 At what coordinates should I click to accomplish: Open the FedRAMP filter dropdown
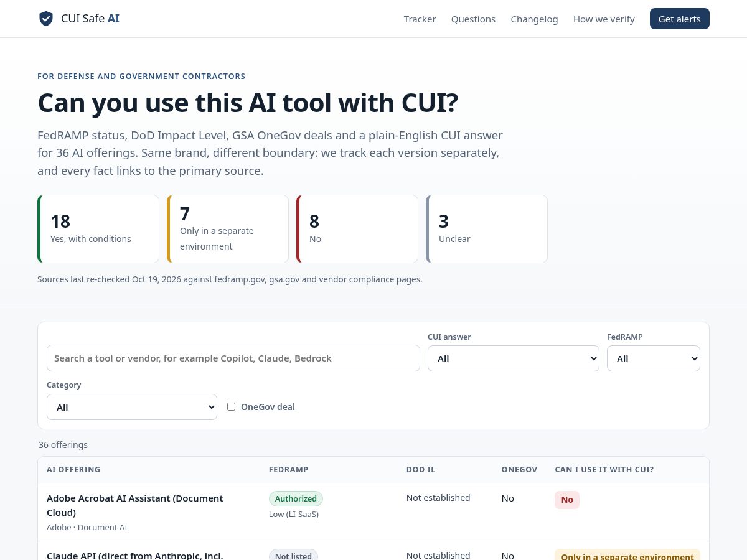pyautogui.click(x=654, y=358)
